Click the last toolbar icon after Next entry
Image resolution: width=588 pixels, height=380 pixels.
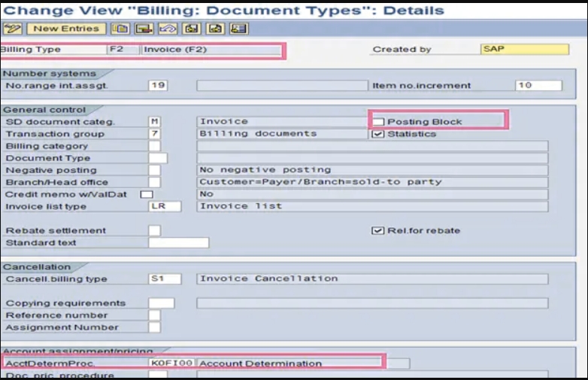click(239, 29)
